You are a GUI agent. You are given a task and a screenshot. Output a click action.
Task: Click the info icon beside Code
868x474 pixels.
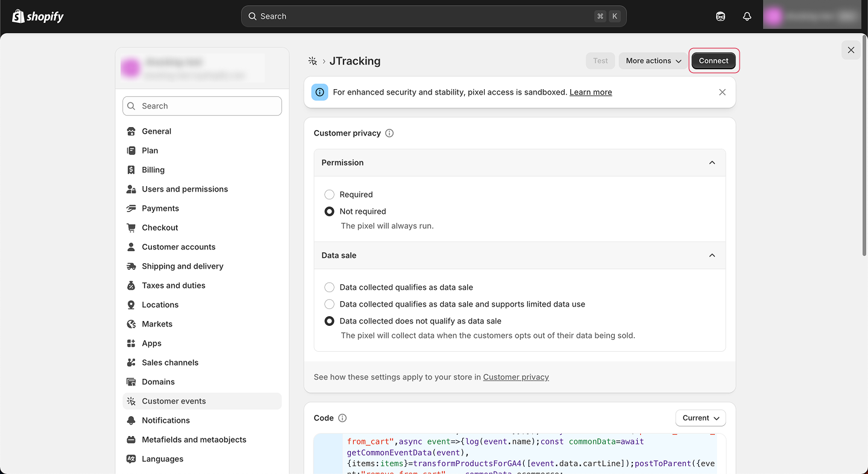[342, 418]
